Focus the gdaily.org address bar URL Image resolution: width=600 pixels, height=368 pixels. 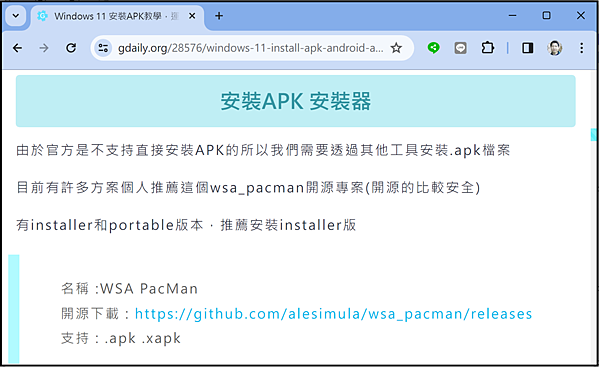251,48
